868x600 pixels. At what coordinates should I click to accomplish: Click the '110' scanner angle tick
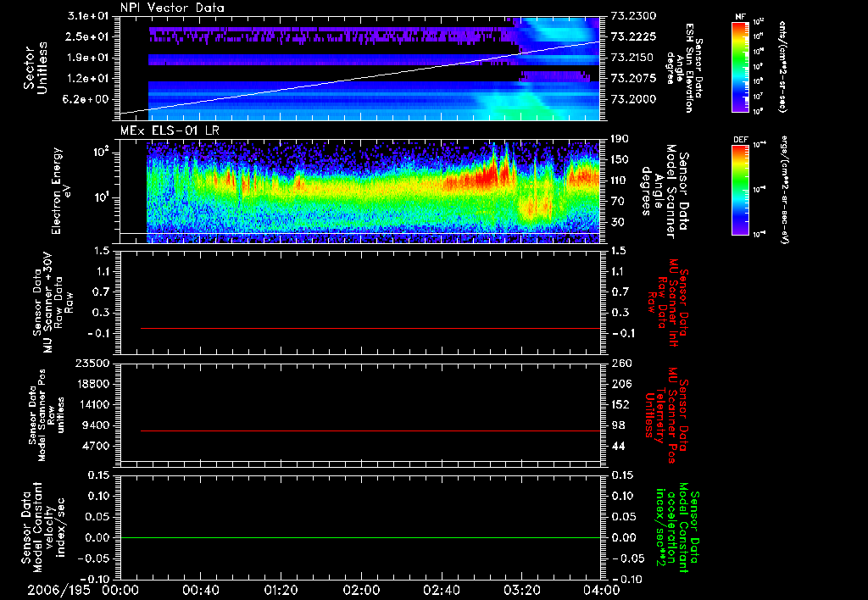click(620, 181)
